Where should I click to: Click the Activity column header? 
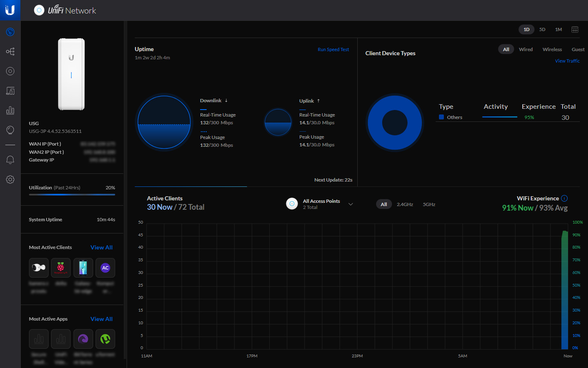[x=496, y=107]
